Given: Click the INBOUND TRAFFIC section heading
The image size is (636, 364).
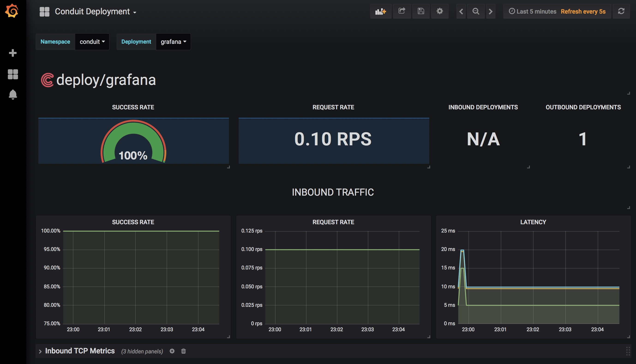Looking at the screenshot, I should point(333,192).
